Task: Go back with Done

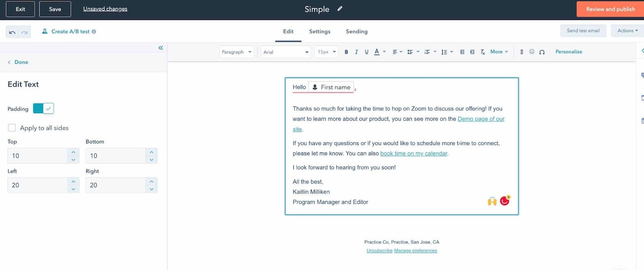Action: click(18, 62)
